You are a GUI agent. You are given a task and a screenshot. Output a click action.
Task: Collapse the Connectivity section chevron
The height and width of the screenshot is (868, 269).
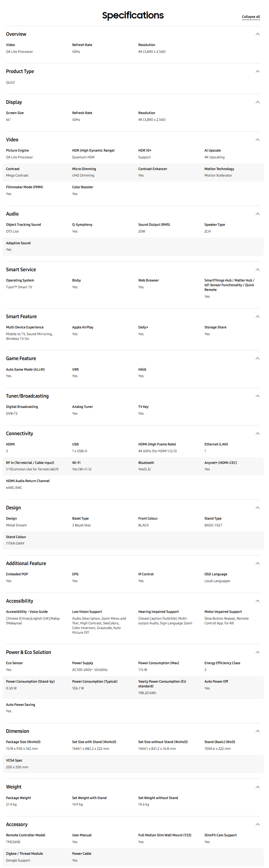(x=257, y=434)
